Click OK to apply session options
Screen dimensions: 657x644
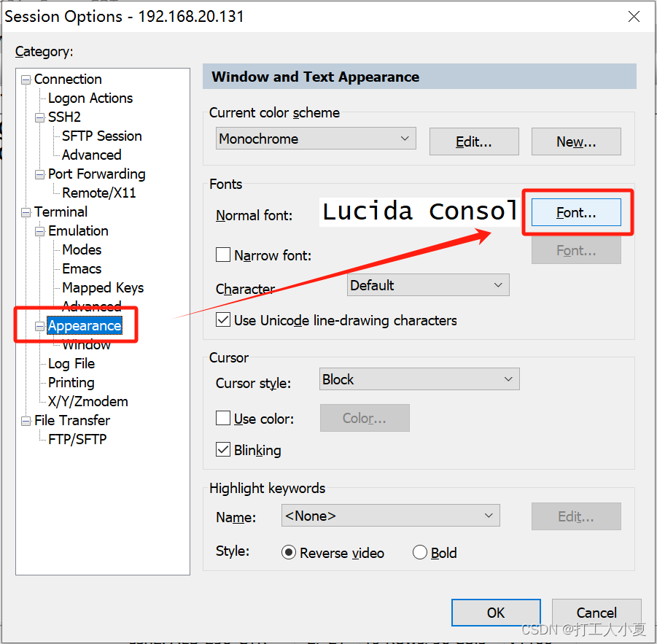[x=496, y=613]
